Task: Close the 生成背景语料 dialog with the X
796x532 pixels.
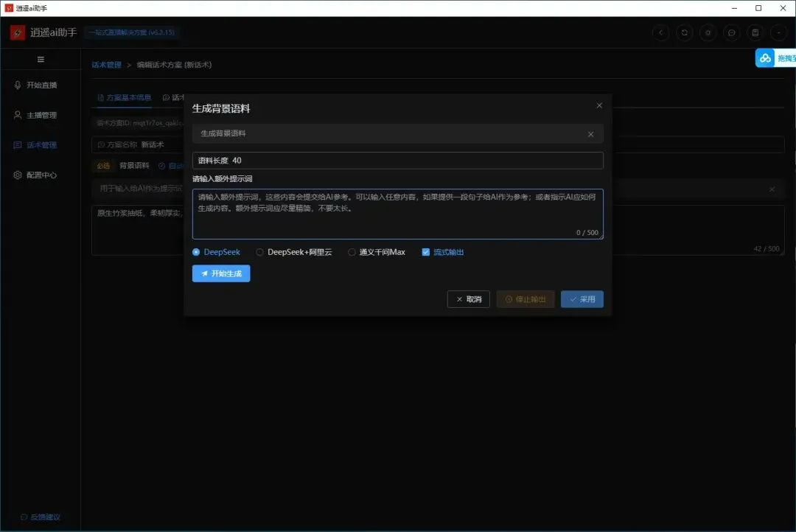Action: tap(599, 105)
